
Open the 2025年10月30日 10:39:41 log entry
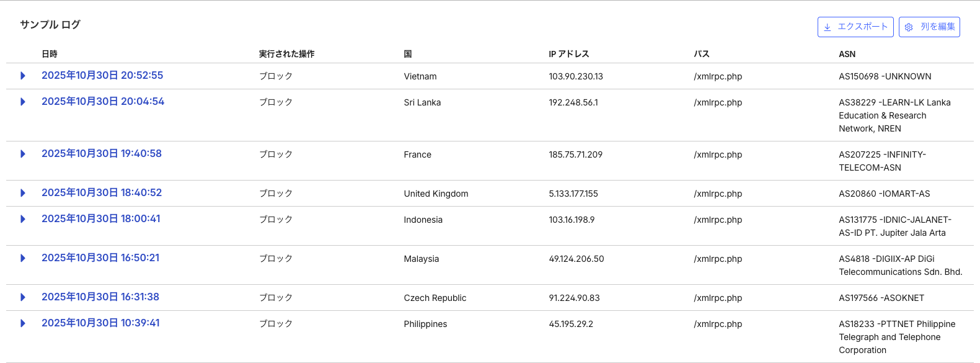click(x=100, y=323)
